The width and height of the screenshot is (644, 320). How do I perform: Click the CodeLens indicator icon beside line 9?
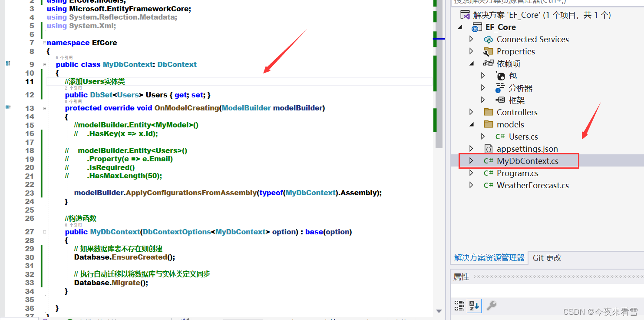[8, 63]
